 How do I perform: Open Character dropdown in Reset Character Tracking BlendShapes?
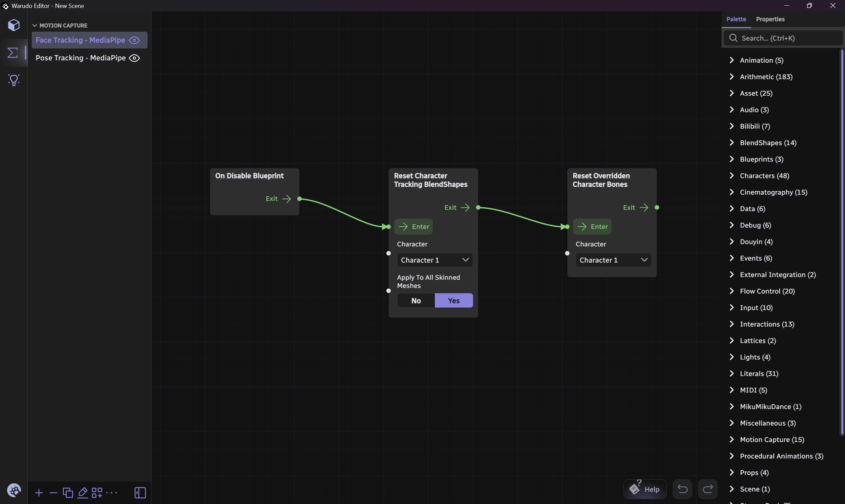(x=435, y=260)
